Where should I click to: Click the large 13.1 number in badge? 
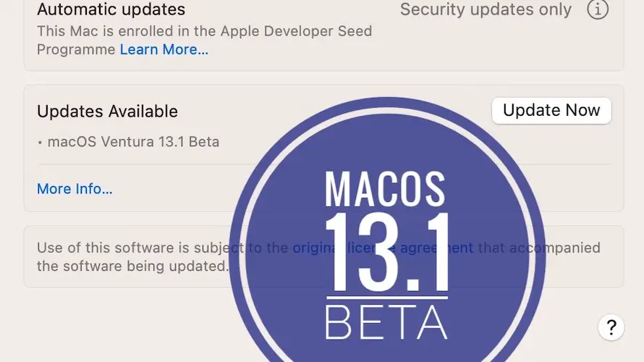(x=386, y=251)
